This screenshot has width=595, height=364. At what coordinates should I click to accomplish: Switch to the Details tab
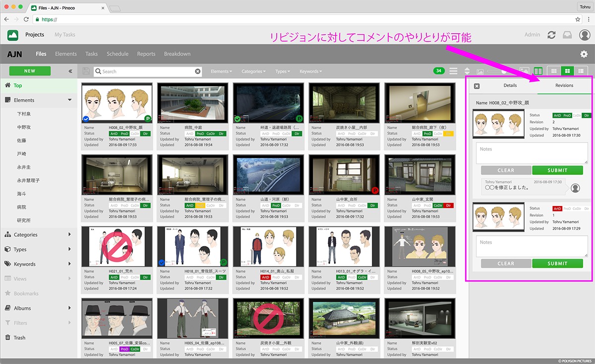pos(510,85)
